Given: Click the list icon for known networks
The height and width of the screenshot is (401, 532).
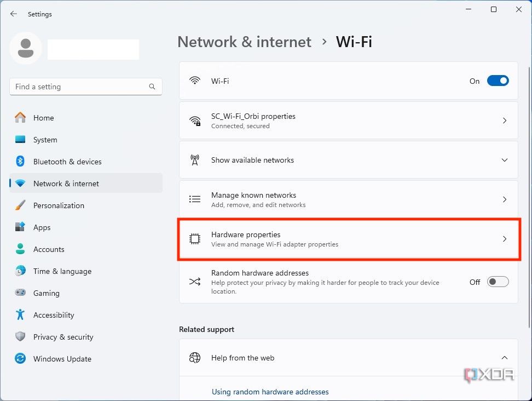Looking at the screenshot, I should pos(195,199).
